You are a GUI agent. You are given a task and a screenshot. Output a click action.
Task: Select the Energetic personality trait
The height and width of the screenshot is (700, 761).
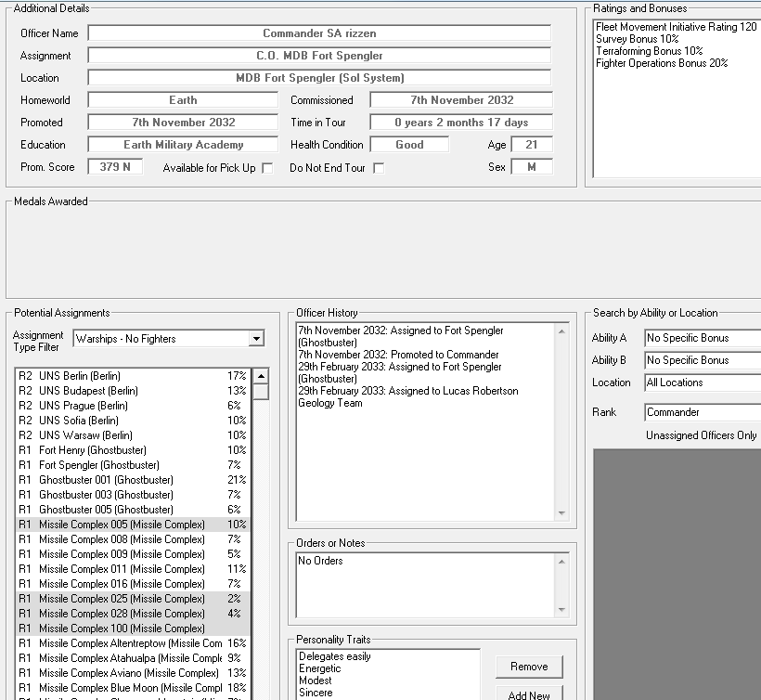320,668
